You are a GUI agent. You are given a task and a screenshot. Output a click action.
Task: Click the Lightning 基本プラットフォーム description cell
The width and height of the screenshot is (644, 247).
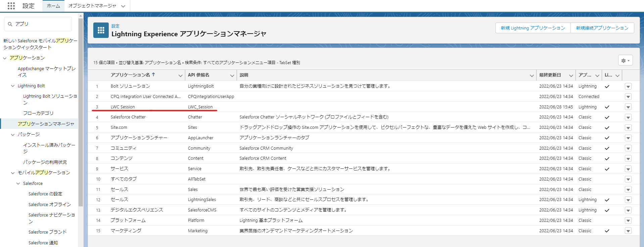[x=271, y=220]
